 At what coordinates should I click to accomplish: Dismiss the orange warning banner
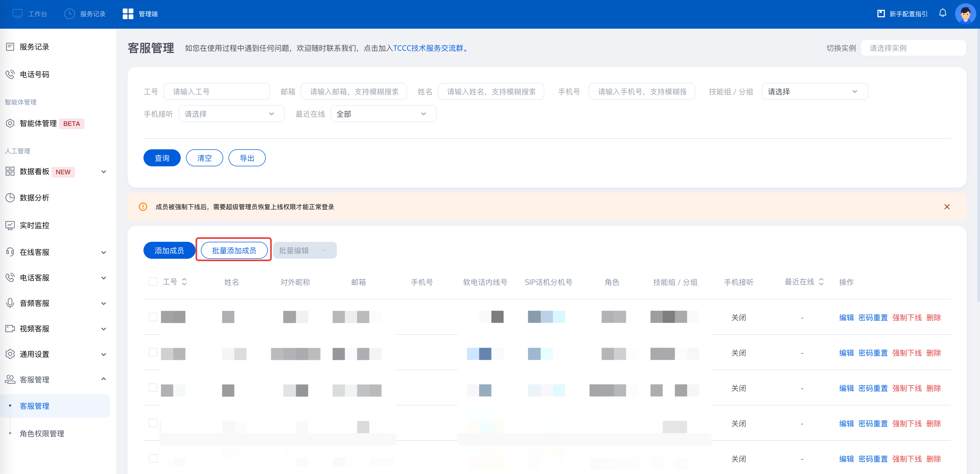click(947, 206)
